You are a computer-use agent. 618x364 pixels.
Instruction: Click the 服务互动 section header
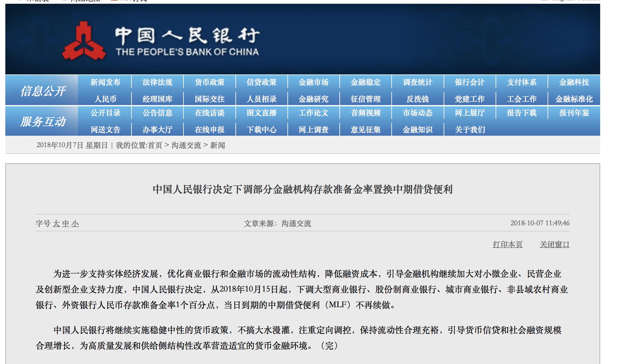43,122
